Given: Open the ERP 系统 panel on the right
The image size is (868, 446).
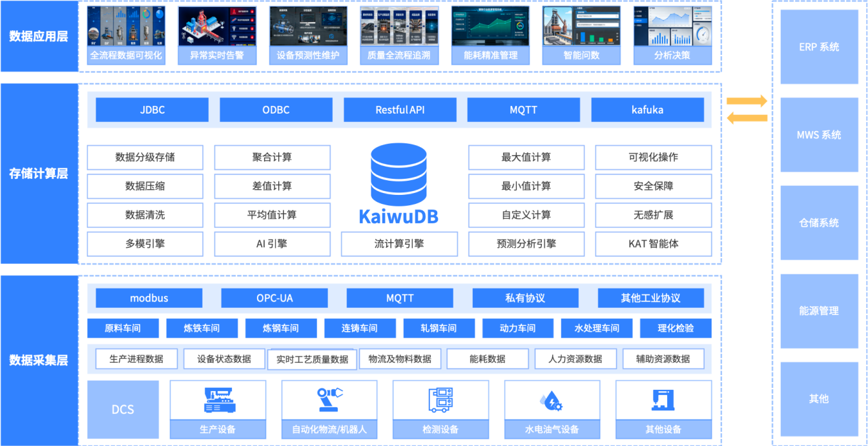Looking at the screenshot, I should (819, 45).
